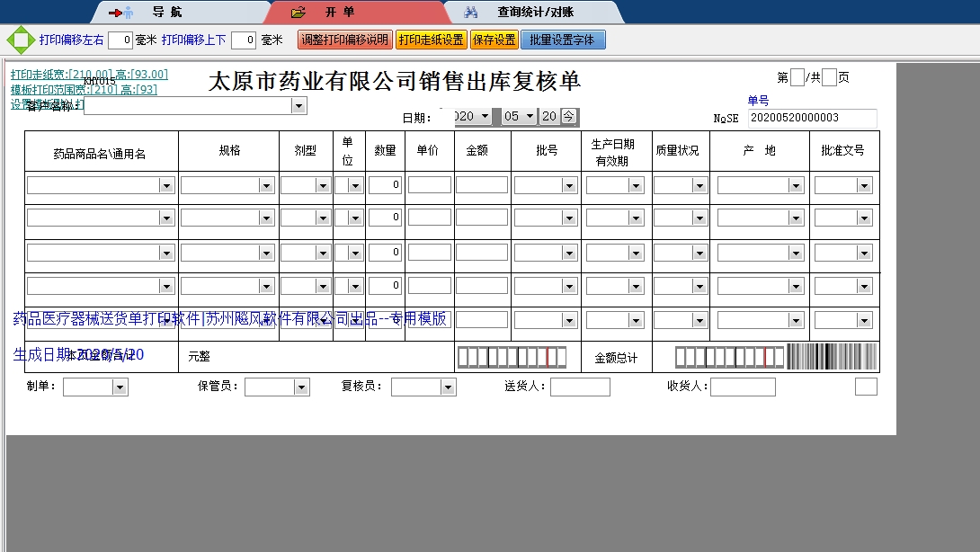Click the 单号 order number input field
980x552 pixels.
812,118
